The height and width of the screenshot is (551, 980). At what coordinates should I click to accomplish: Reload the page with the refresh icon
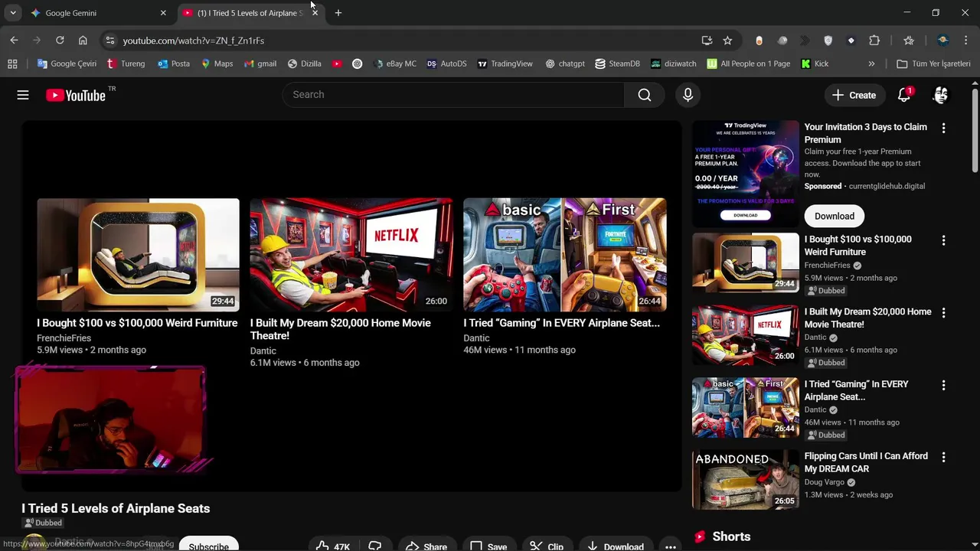(x=60, y=41)
